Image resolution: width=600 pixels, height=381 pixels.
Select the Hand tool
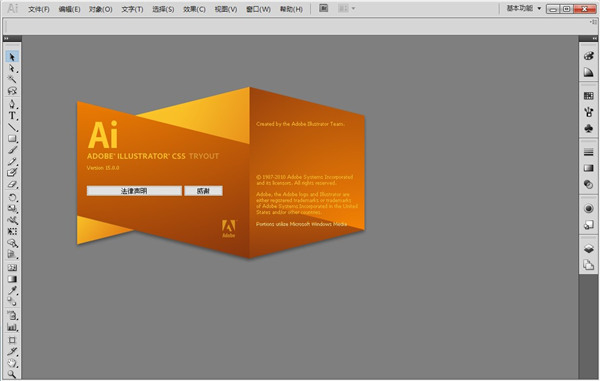click(12, 363)
